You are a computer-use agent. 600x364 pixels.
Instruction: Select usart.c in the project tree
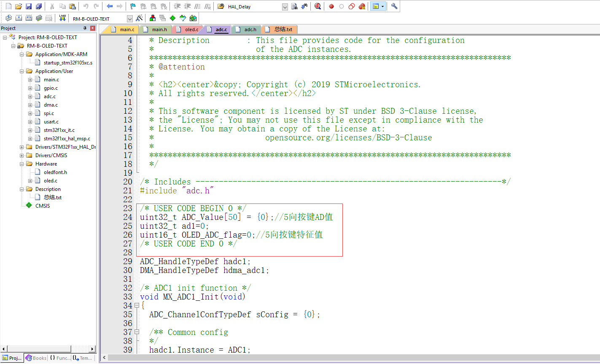click(x=51, y=122)
